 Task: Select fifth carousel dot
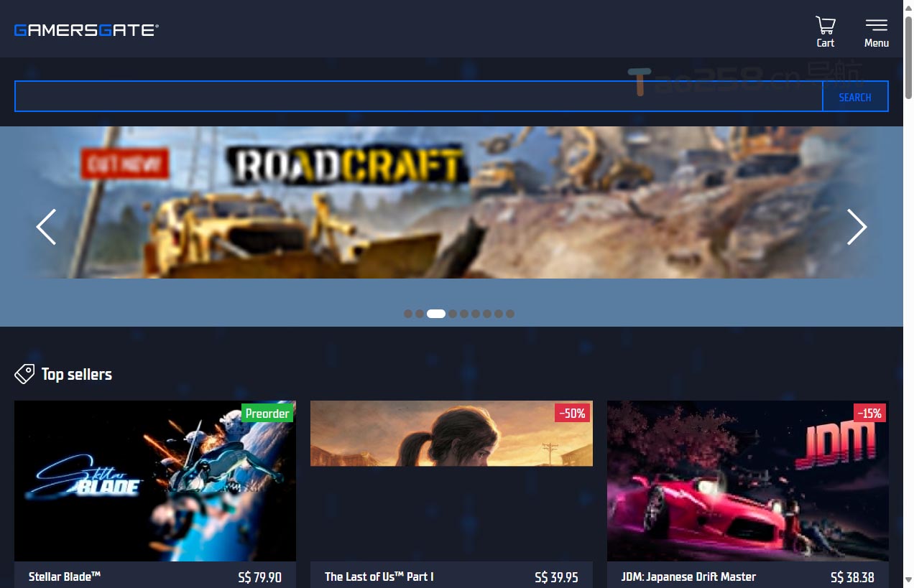pos(464,314)
